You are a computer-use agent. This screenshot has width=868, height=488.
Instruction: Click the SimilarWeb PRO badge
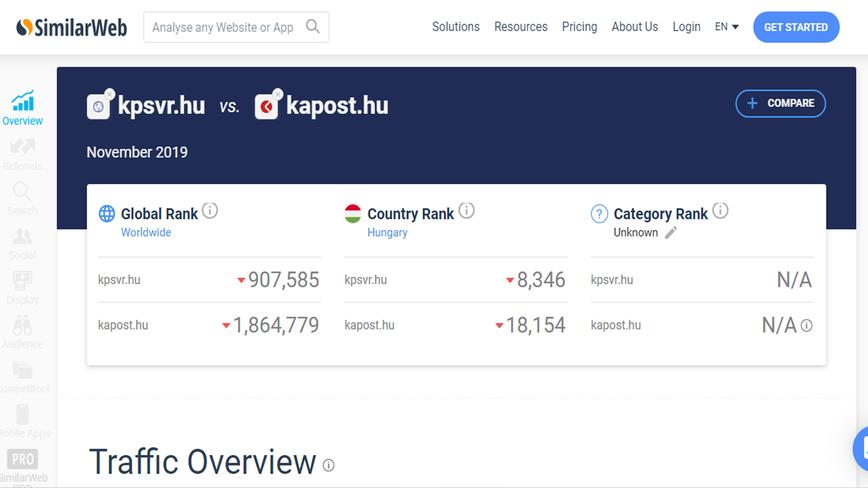23,459
